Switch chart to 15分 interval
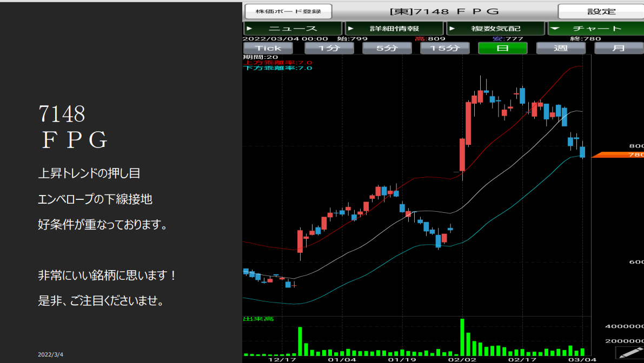The height and width of the screenshot is (363, 644). (445, 48)
